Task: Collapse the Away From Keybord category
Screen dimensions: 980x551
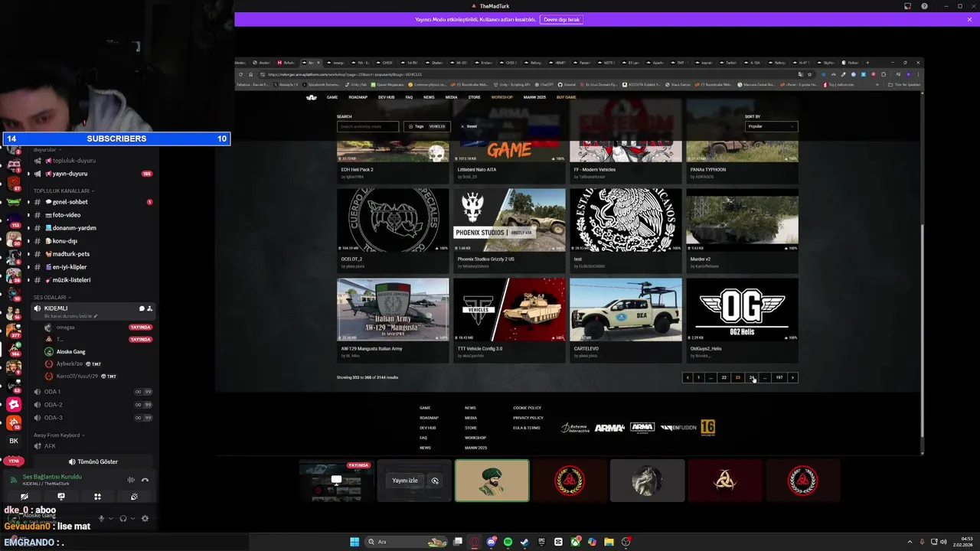Action: [58, 435]
